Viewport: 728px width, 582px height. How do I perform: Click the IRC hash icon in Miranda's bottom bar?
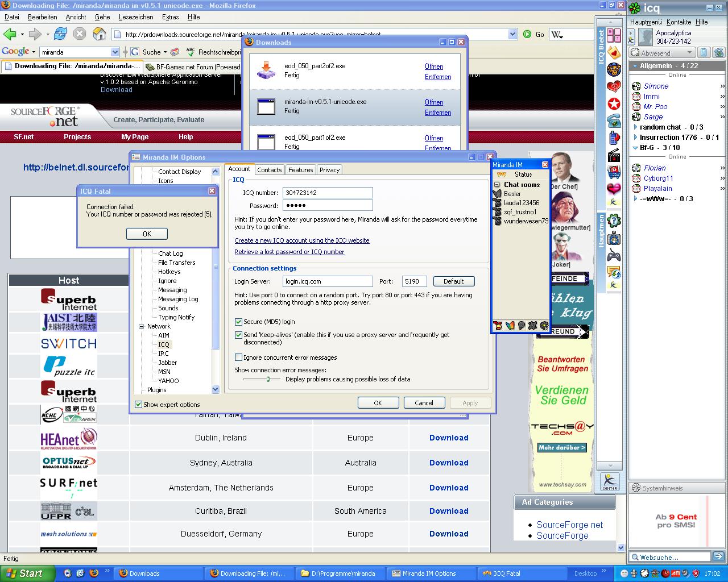[532, 326]
